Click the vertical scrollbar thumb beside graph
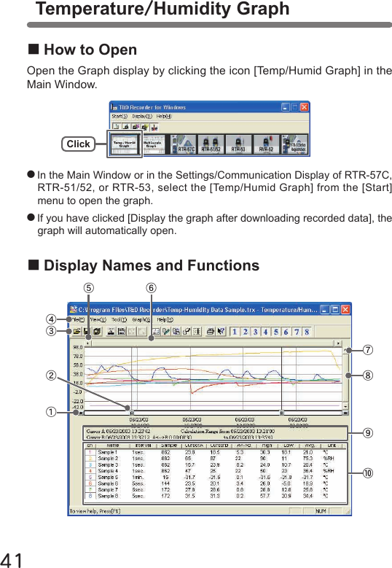The height and width of the screenshot is (568, 392). coord(346,378)
